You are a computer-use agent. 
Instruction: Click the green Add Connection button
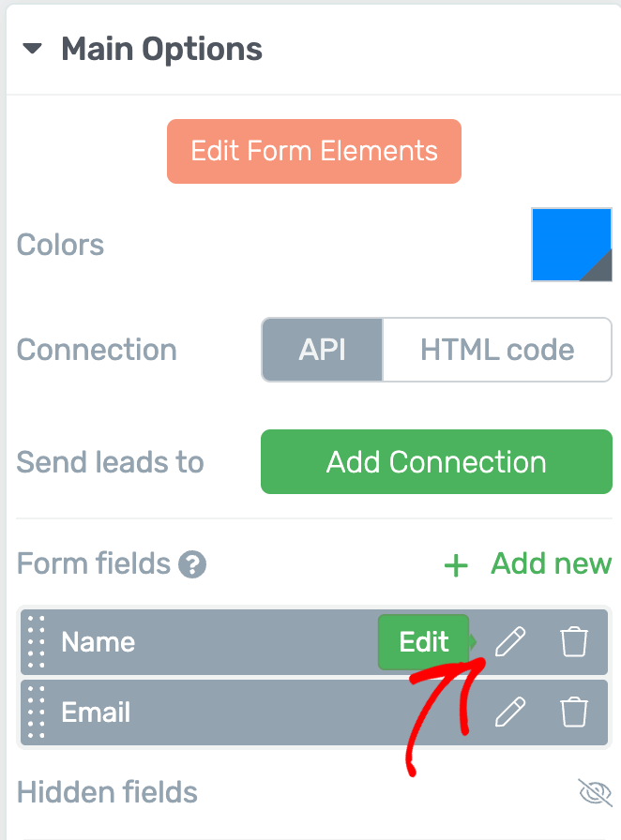pos(436,462)
